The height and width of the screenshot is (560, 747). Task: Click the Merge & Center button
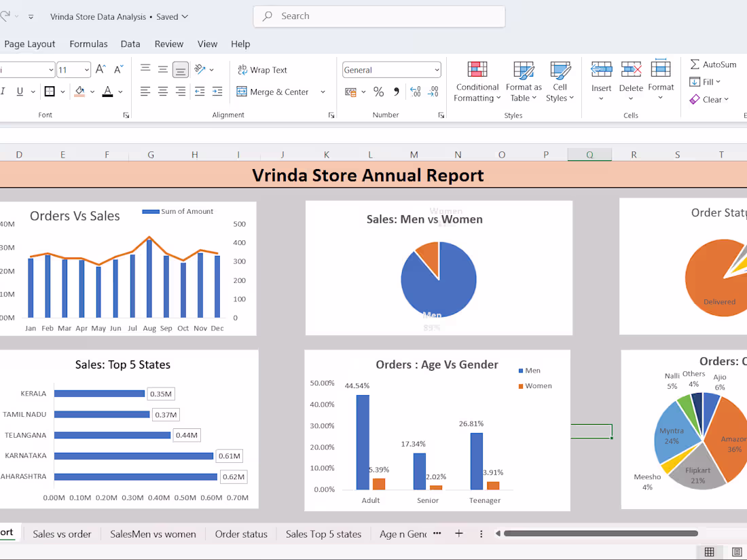pos(273,92)
